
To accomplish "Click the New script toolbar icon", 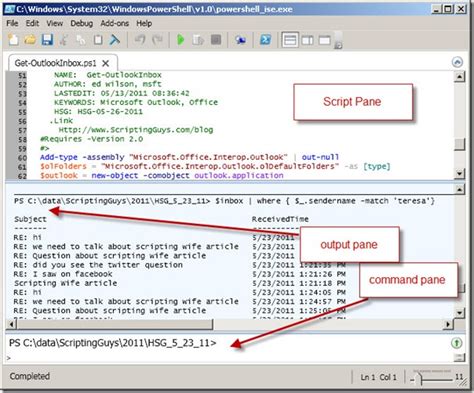I will (13, 40).
